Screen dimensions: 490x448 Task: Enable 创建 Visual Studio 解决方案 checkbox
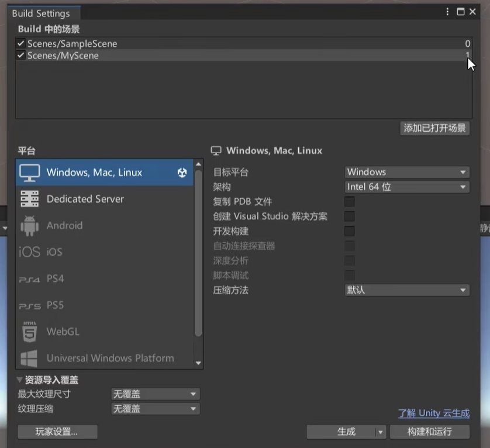(350, 216)
